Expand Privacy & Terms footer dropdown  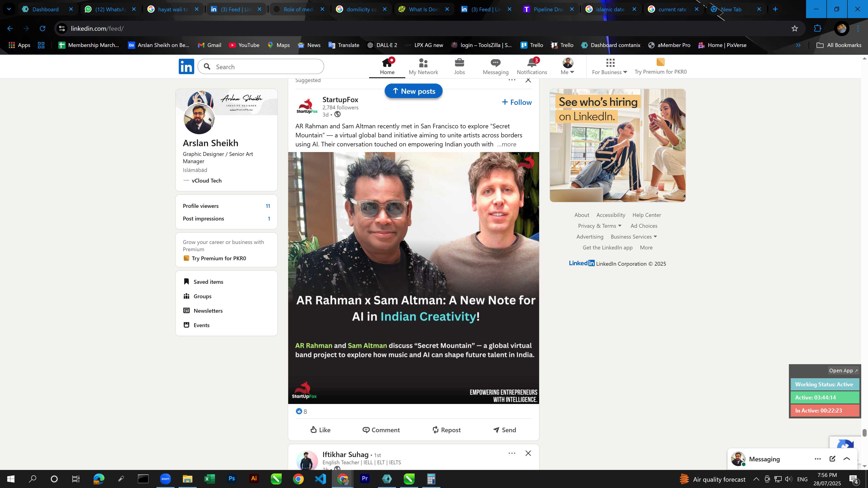click(x=599, y=226)
